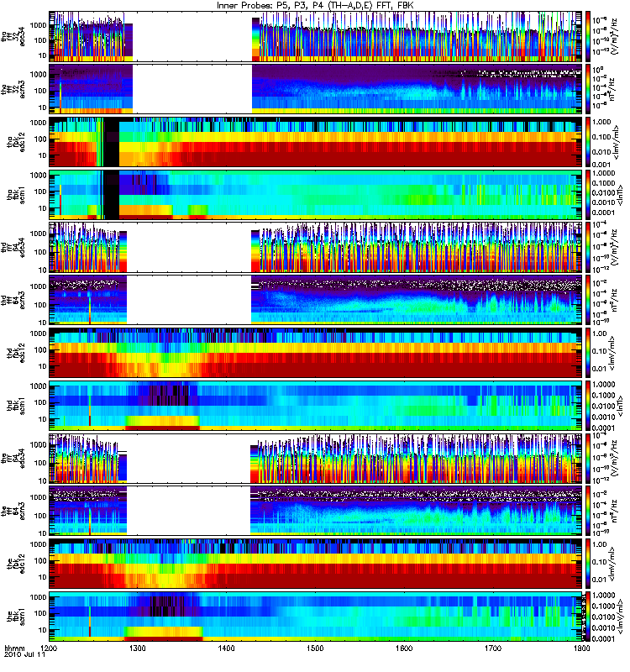
Task: Select the tha fbk edc12 filter bank panel
Action: [x=316, y=142]
